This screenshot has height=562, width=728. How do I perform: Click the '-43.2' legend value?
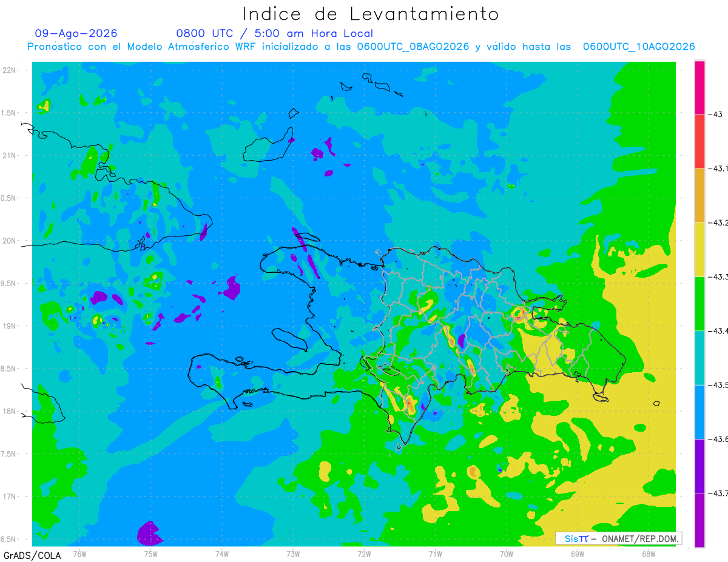tap(717, 222)
